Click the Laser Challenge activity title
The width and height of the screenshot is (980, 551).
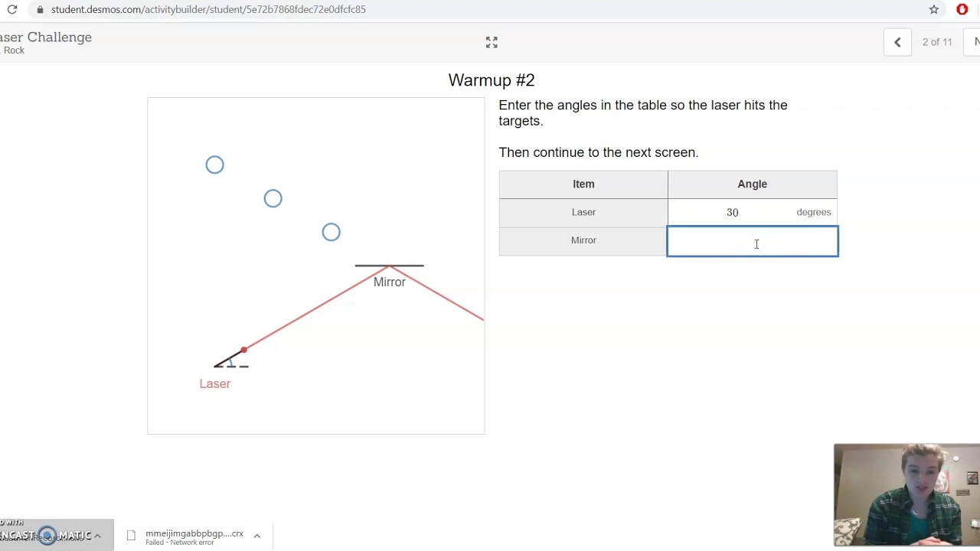[x=46, y=37]
